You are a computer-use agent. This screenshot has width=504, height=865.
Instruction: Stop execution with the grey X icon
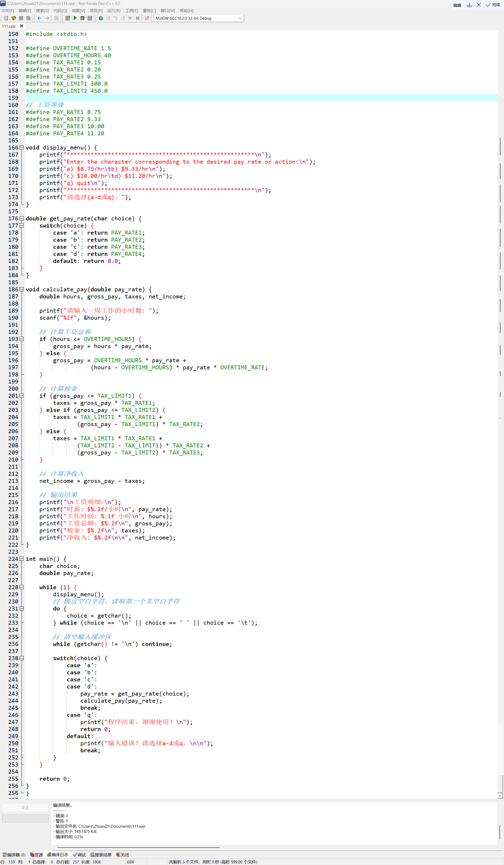point(138,18)
